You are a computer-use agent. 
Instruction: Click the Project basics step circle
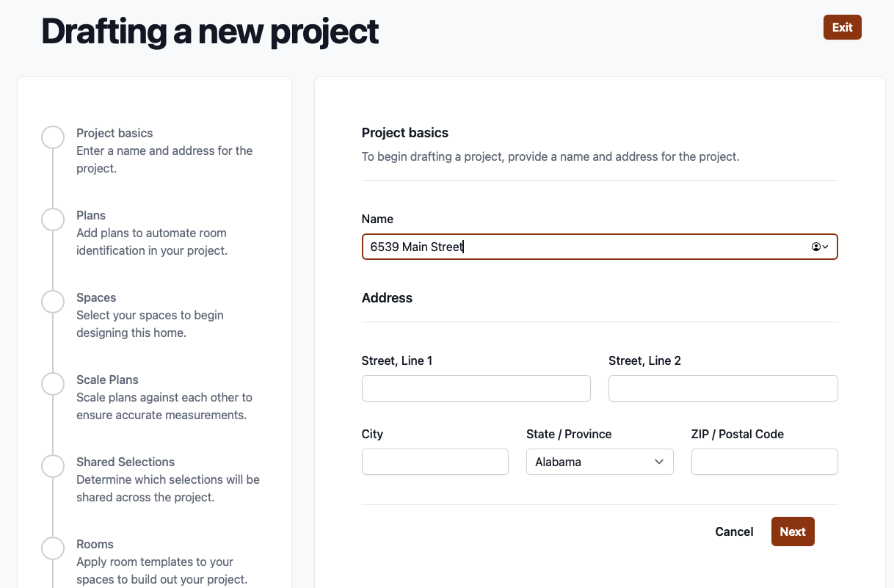(53, 137)
